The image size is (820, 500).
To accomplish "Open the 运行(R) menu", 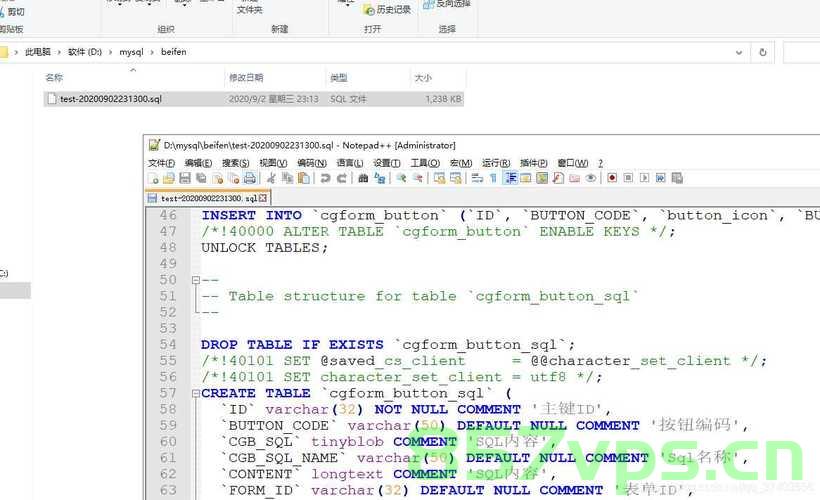I will (x=496, y=163).
